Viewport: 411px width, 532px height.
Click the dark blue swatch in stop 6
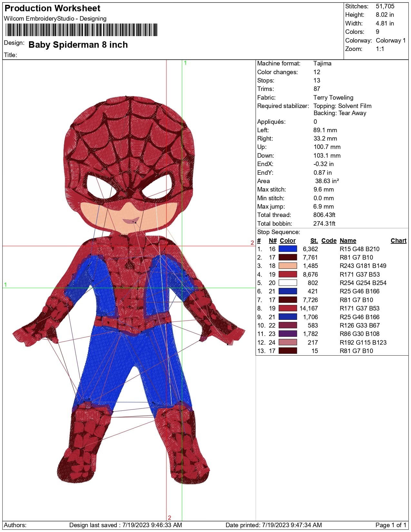pos(288,291)
